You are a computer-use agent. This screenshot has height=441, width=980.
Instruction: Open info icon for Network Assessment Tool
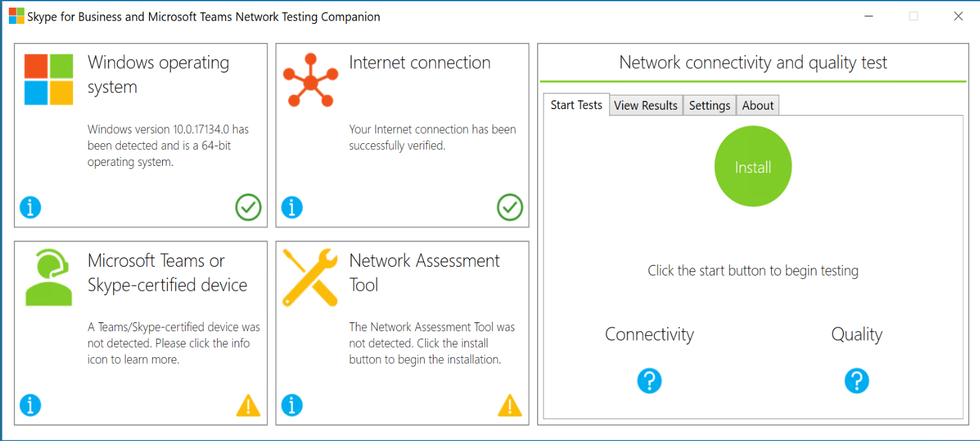[x=292, y=405]
